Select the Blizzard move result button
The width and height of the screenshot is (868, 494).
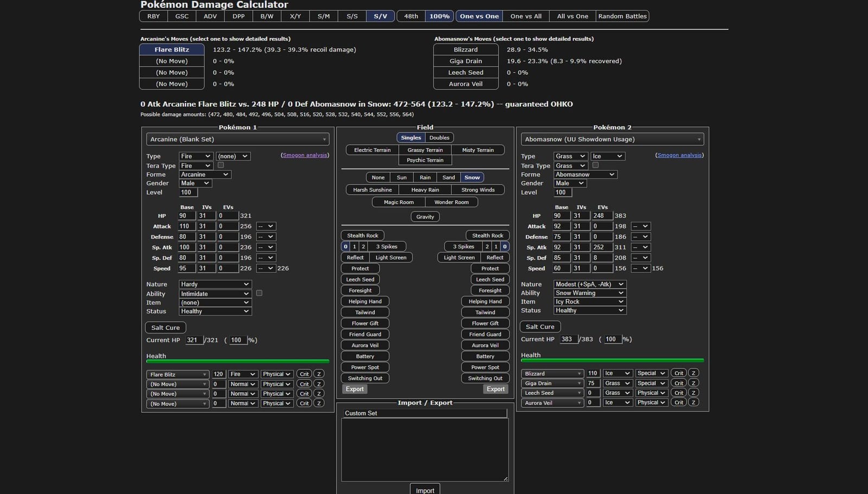[x=465, y=49]
